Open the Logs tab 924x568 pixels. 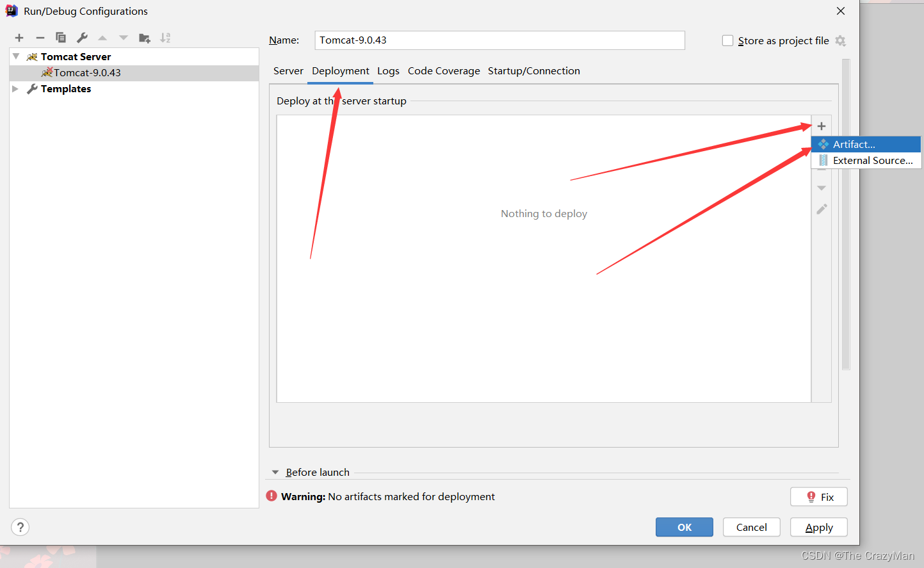(x=388, y=71)
